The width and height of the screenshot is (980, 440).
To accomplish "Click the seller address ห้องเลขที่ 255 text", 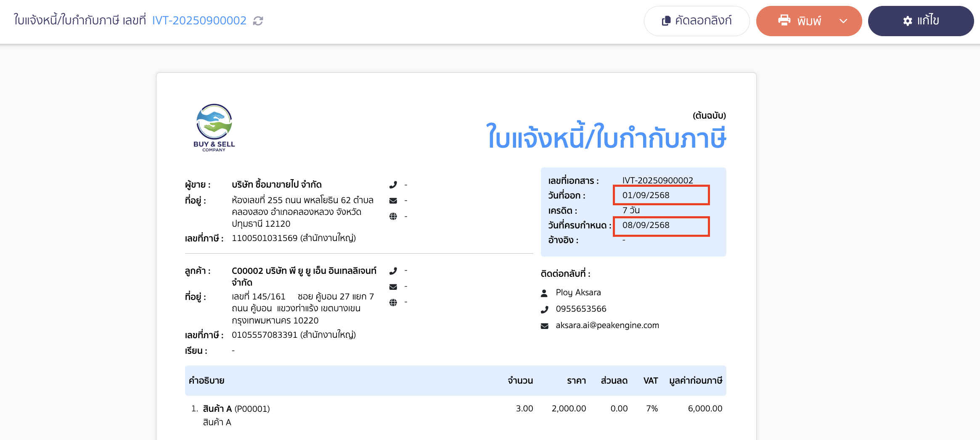I will click(302, 212).
